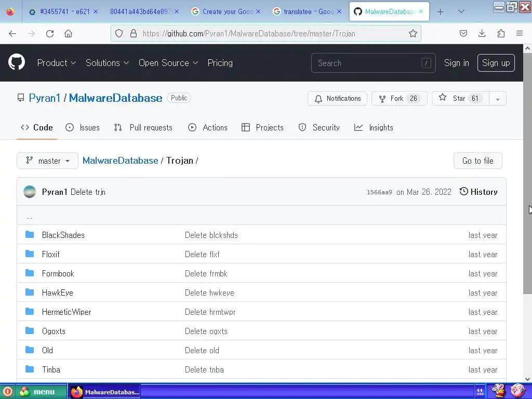
Task: Click the pink cartoon tray icon
Action: coord(518,391)
